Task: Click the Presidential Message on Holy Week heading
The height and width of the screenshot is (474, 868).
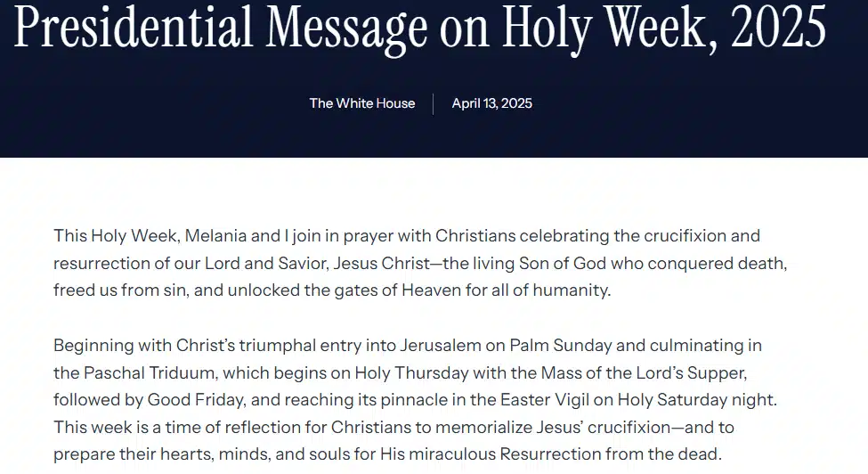Action: 420,27
